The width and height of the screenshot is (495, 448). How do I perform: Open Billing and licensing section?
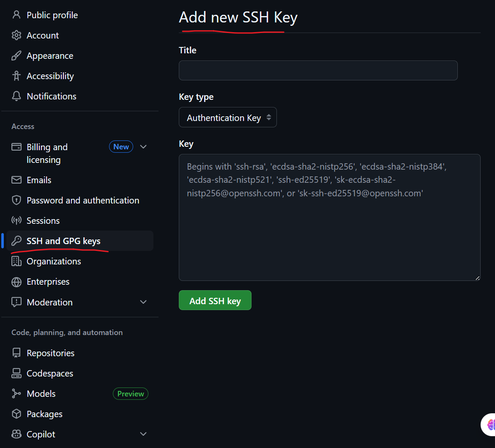click(47, 153)
